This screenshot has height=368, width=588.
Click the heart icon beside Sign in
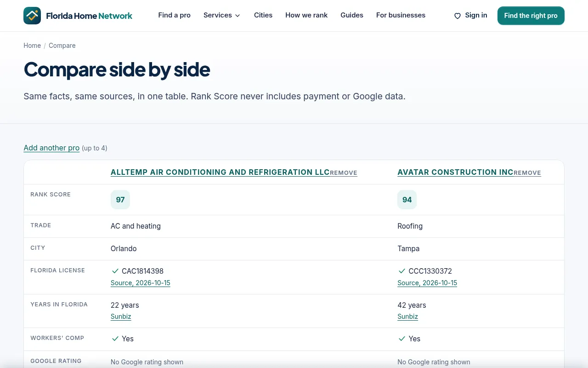click(458, 16)
